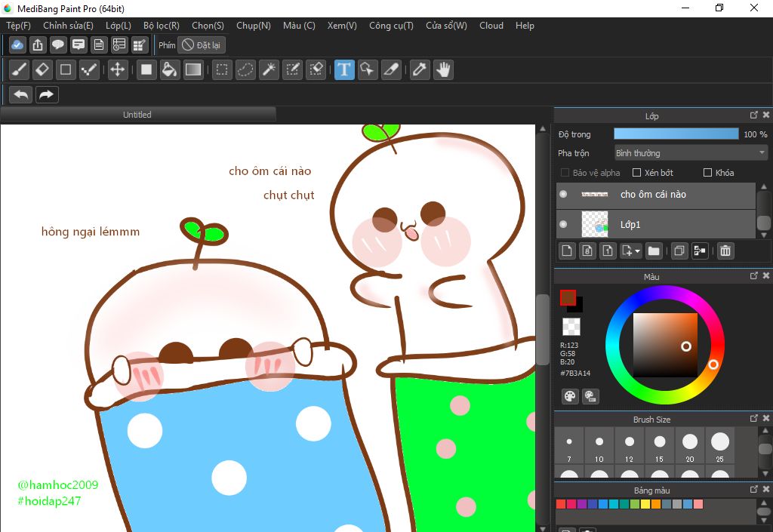Open the Help menu
The height and width of the screenshot is (532, 773).
525,26
